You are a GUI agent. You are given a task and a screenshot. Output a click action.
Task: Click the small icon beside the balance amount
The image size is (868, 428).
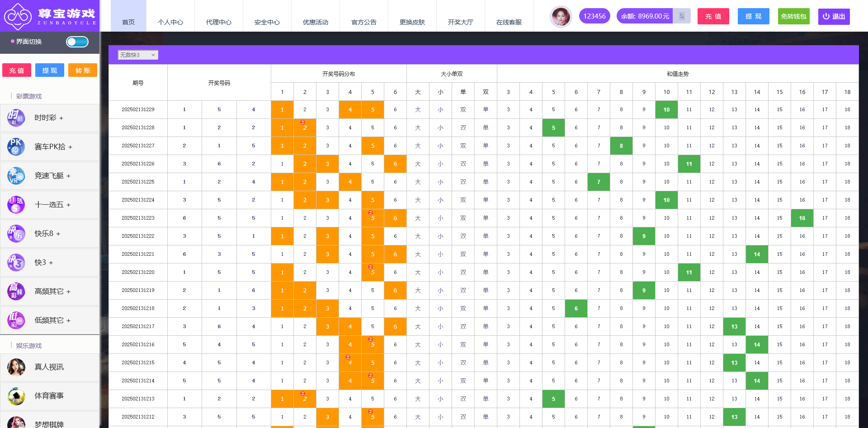tap(682, 16)
